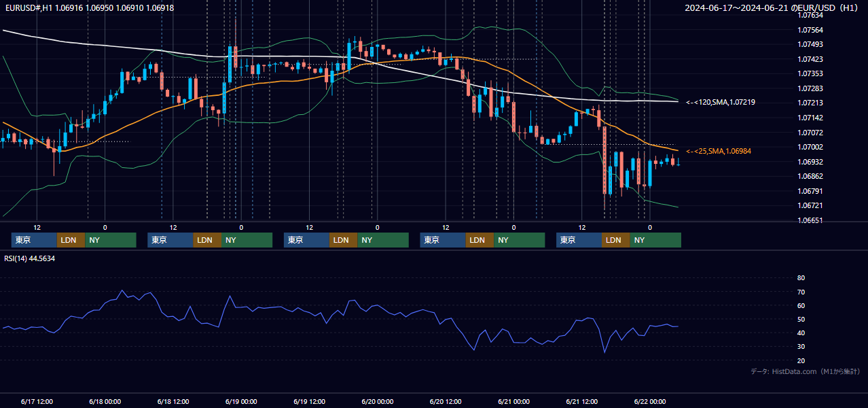
Task: Click price axis value 1.06721
Action: click(810, 205)
